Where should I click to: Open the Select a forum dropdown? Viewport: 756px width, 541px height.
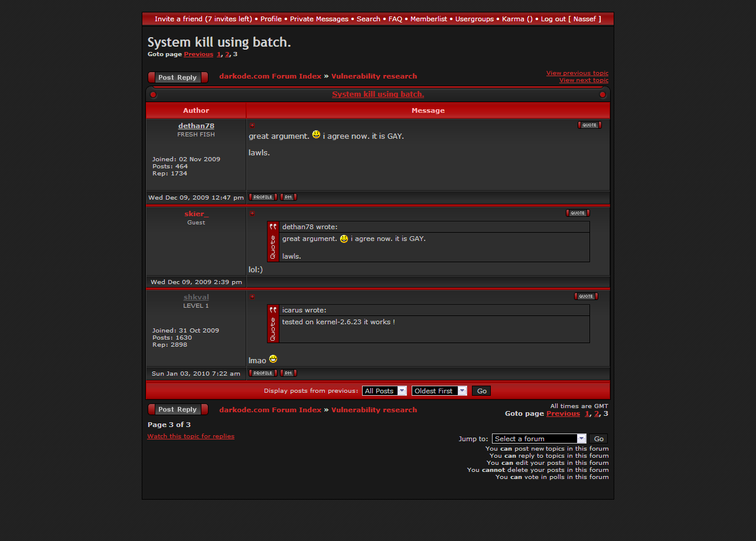coord(539,439)
